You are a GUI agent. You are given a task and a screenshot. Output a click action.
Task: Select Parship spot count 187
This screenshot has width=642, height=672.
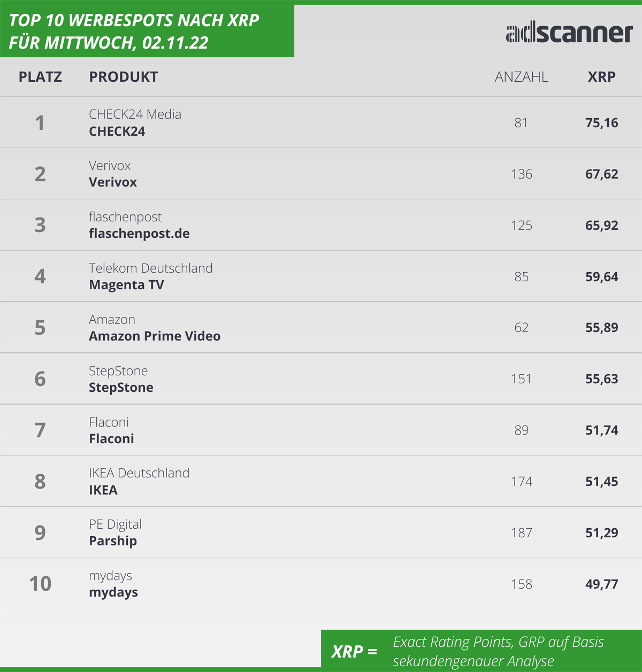(x=521, y=532)
